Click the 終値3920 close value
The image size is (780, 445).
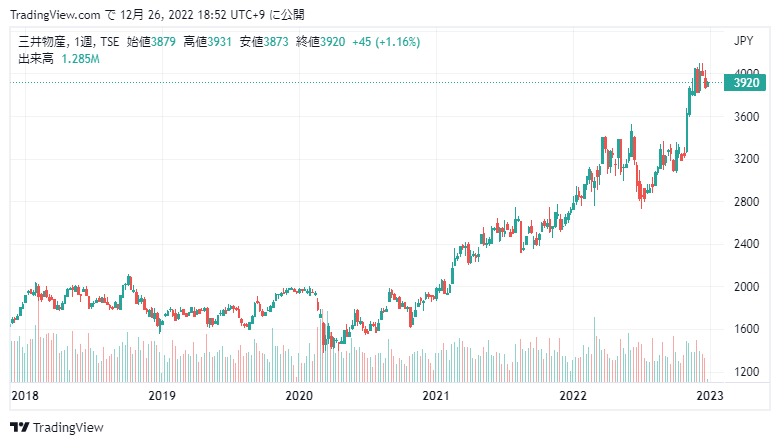pos(320,42)
